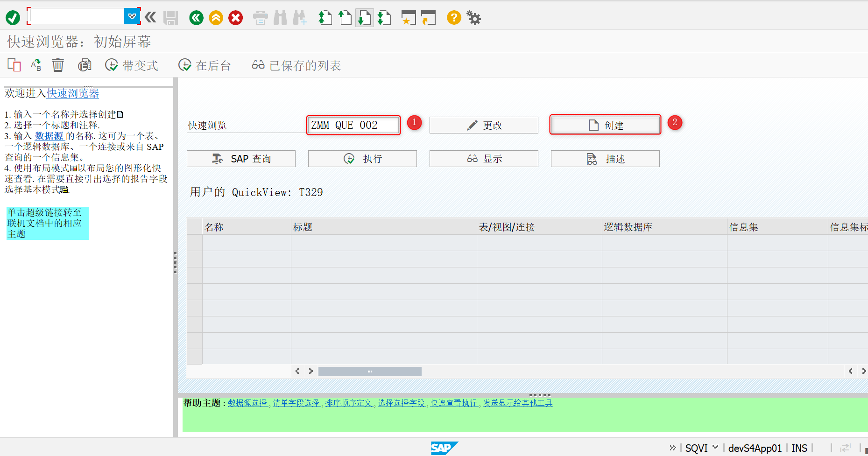This screenshot has height=456, width=868.
Task: Click the Save icon in the toolbar
Action: (x=171, y=17)
